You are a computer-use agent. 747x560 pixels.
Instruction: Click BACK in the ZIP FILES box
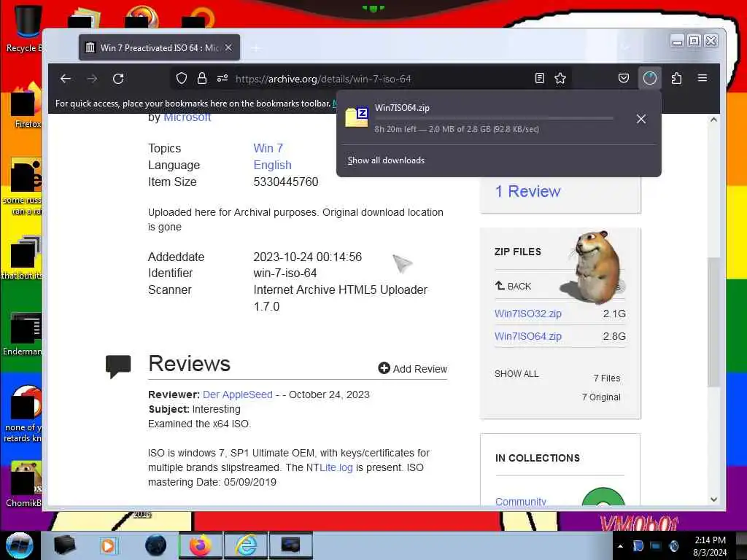pos(513,286)
